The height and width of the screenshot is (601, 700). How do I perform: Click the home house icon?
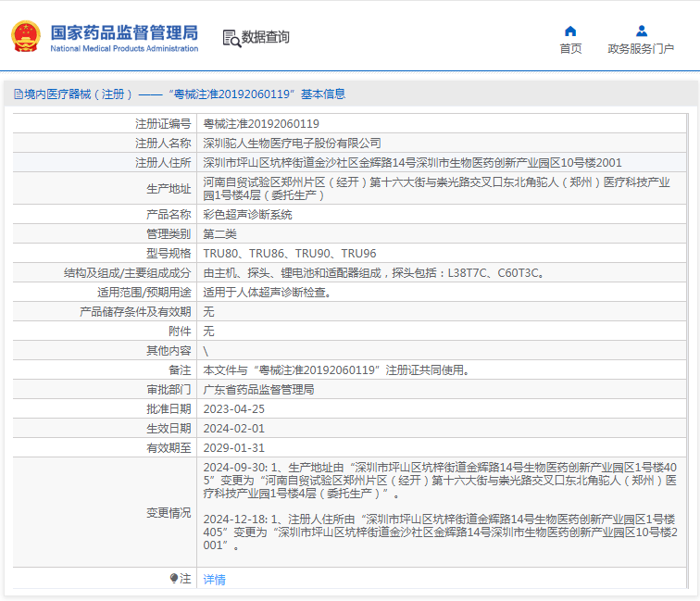point(570,31)
